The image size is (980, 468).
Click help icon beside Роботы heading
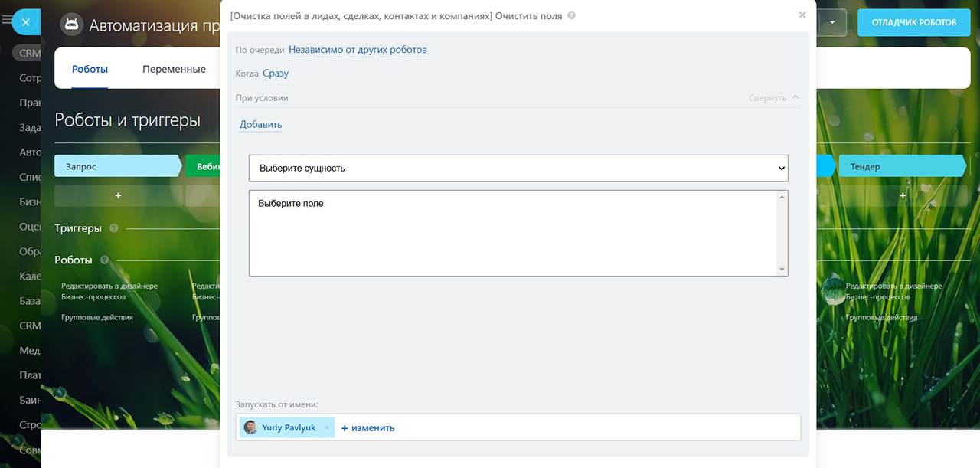point(104,260)
